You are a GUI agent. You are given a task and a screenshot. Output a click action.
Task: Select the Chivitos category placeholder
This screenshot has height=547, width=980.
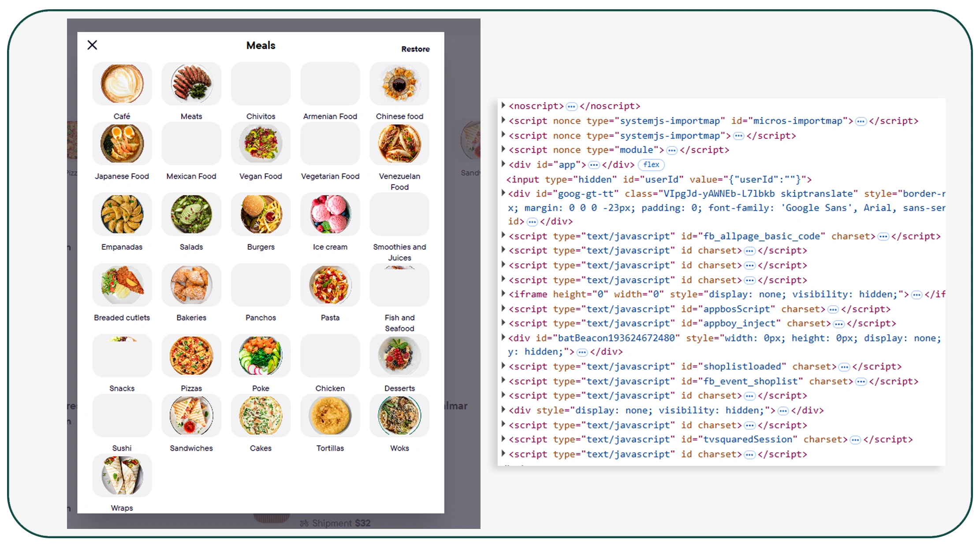click(261, 84)
